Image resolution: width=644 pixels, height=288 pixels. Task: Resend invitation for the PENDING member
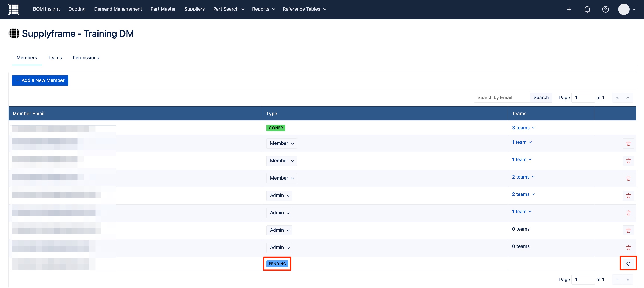coord(628,263)
